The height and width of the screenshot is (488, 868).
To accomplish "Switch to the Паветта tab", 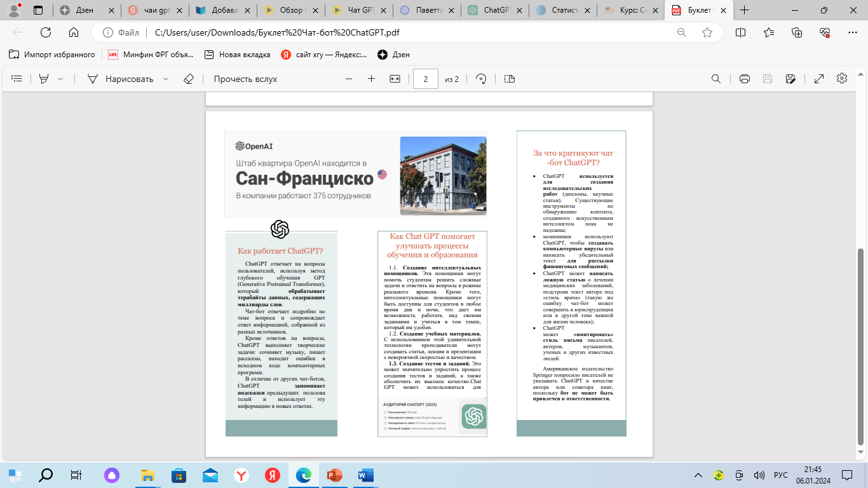I will click(x=429, y=10).
